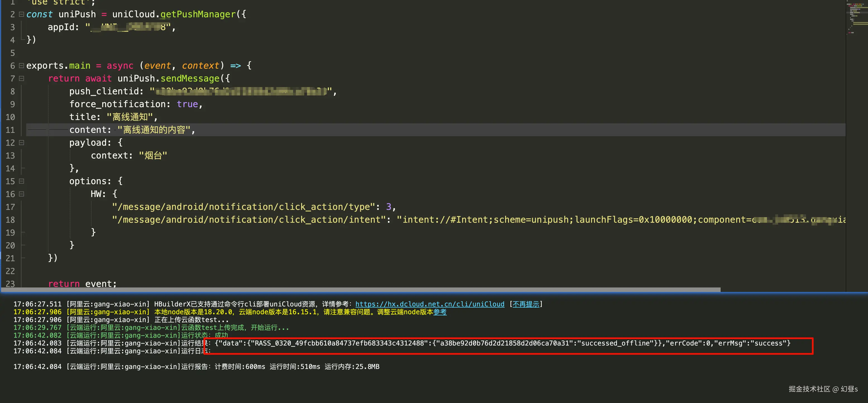Screen dimensions: 868x403
Task: Collapse the exports.main function on line 6
Action: tap(21, 65)
